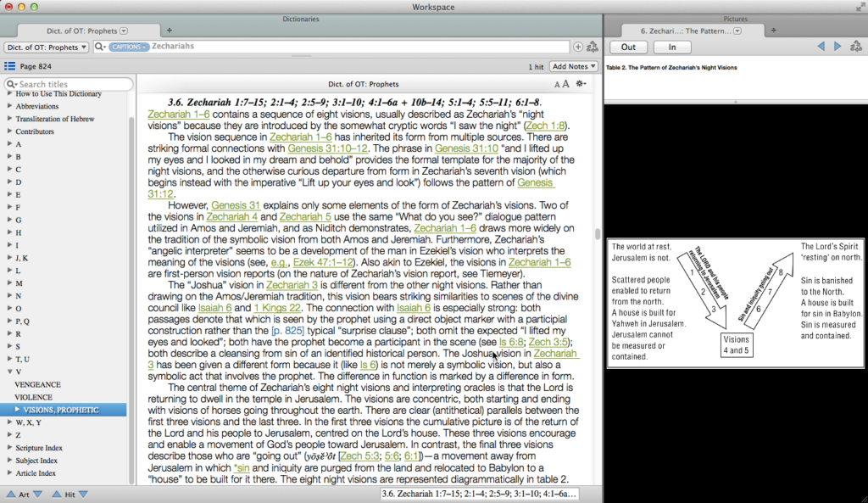
Task: Open the Dict. of OT: Prophets module dropdown
Action: coord(47,47)
